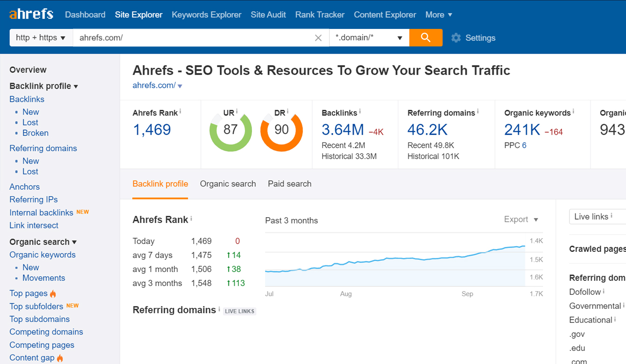
Task: Open Link intersect in the sidebar
Action: pos(34,225)
